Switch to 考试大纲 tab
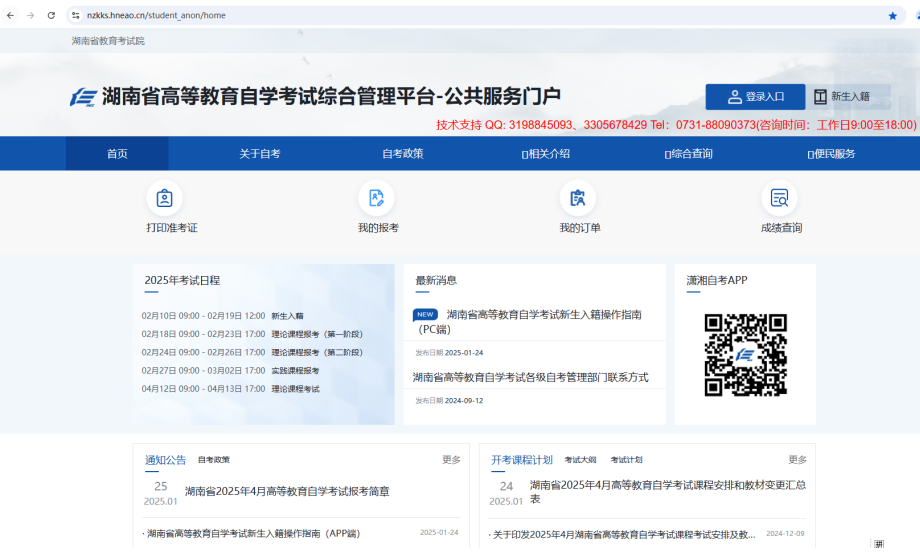The width and height of the screenshot is (920, 556). tap(580, 460)
